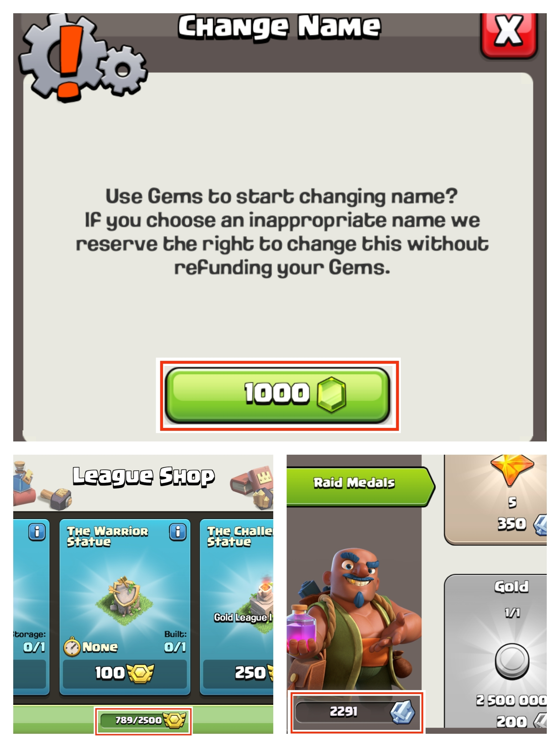Viewport: 560px width, 747px height.
Task: Select the Gold offer for 200 raid medals
Action: click(x=495, y=651)
